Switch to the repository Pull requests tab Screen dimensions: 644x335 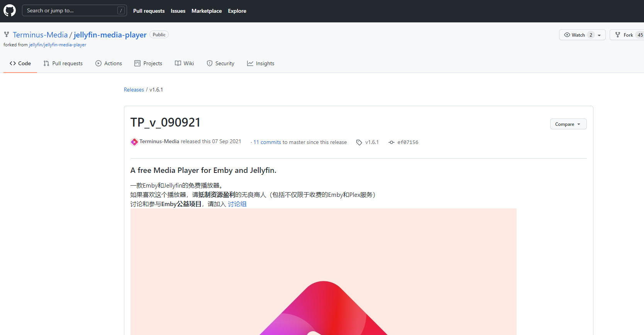pyautogui.click(x=63, y=63)
